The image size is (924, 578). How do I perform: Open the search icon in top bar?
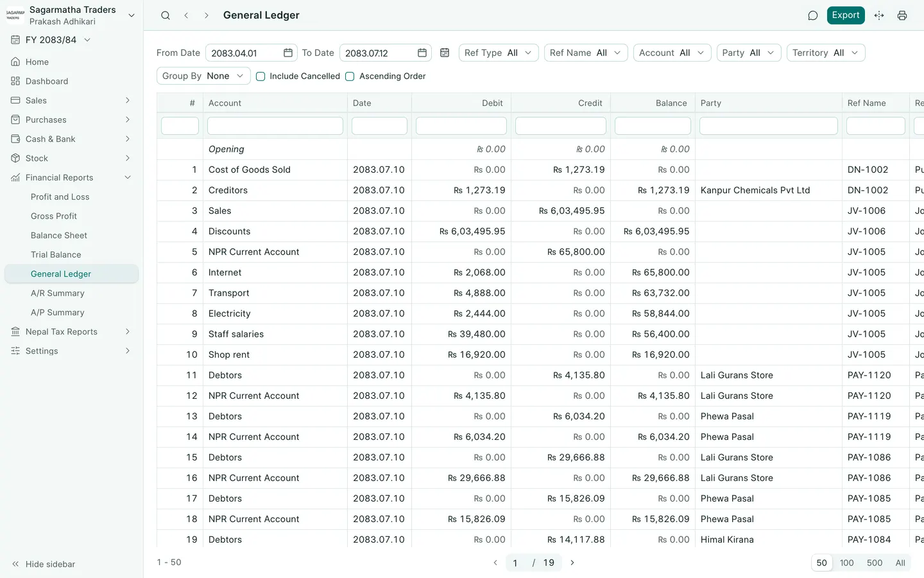[x=166, y=15]
